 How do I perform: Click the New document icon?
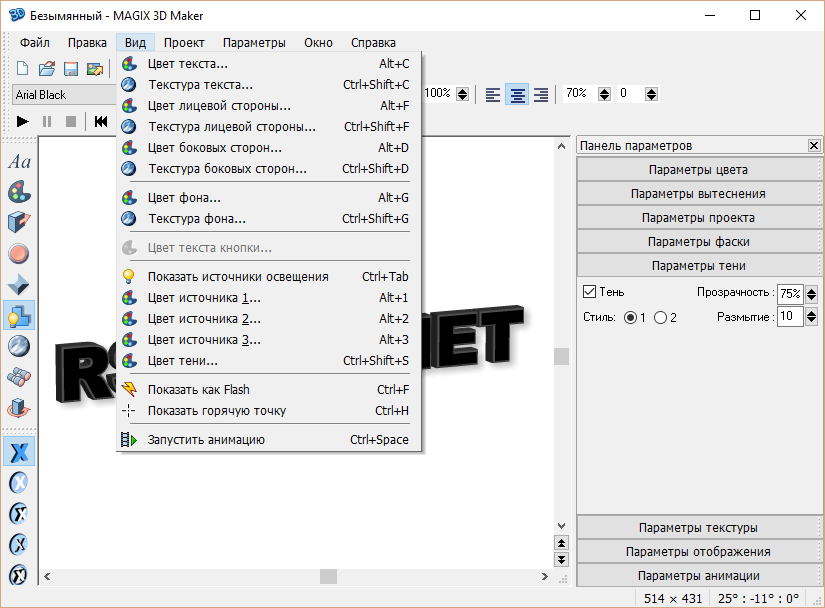click(x=22, y=68)
